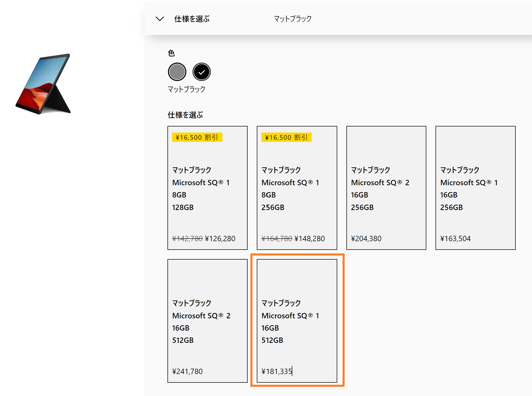The width and height of the screenshot is (532, 396).
Task: Click the ¥241,780 price
Action: (x=187, y=371)
